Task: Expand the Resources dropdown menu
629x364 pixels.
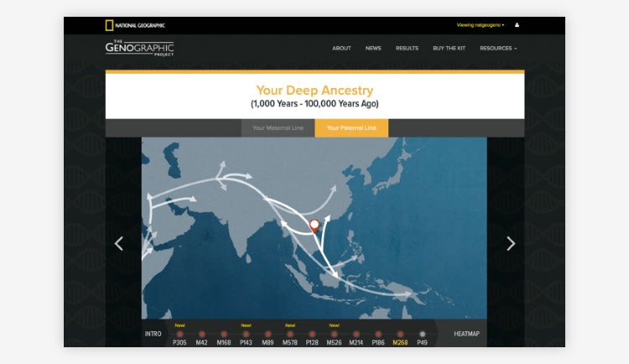Action: coord(498,48)
